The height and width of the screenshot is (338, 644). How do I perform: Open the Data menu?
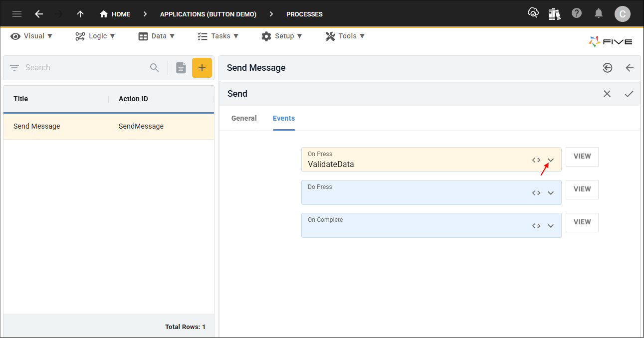coord(157,36)
